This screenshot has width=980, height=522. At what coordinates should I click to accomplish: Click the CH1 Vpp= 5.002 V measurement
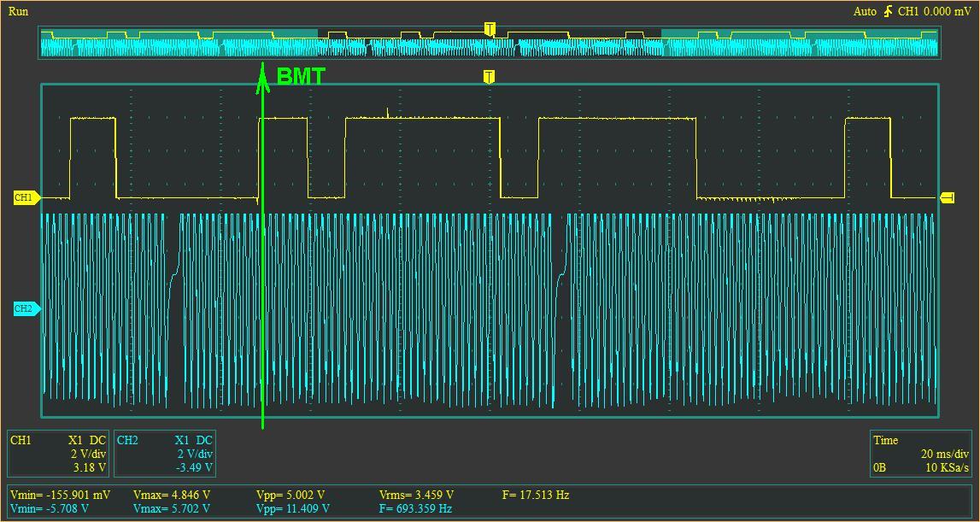coord(290,495)
